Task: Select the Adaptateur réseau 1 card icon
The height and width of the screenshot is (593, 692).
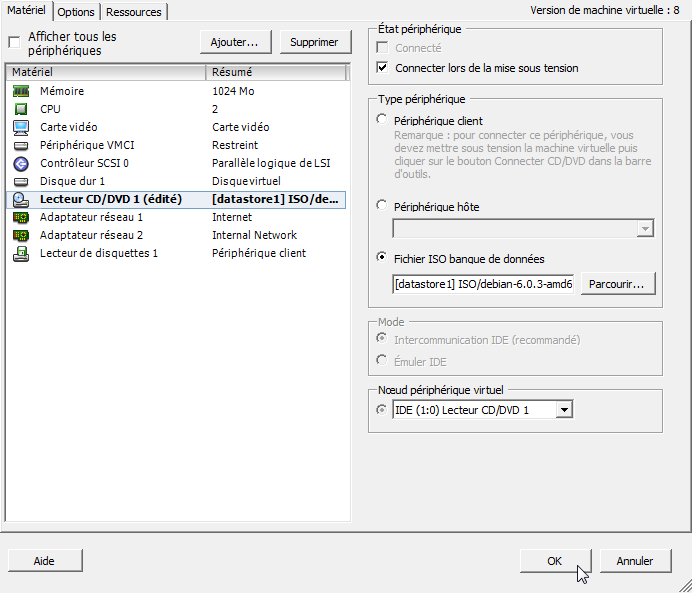Action: tap(21, 217)
